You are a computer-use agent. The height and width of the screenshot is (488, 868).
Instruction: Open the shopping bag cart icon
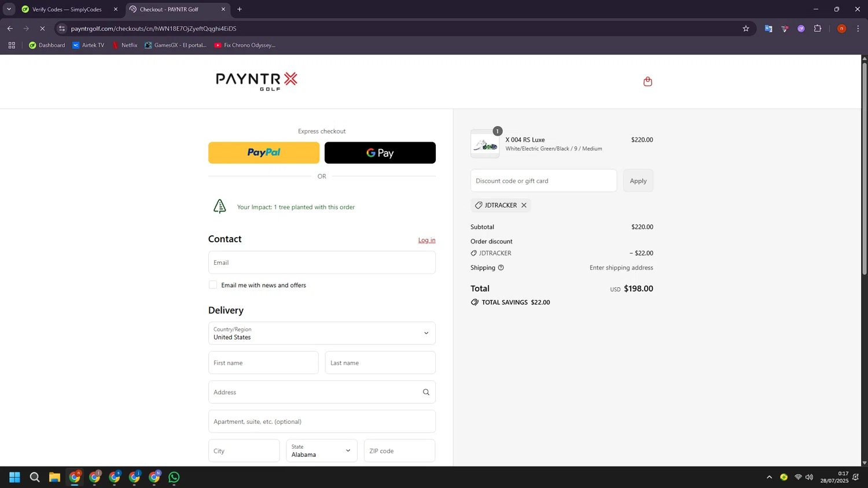click(648, 82)
